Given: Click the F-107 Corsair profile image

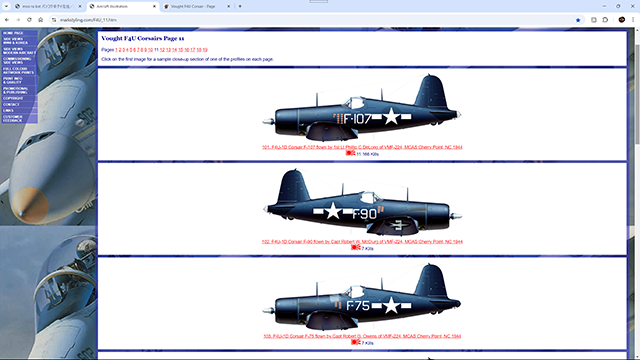Looking at the screenshot, I should (362, 108).
